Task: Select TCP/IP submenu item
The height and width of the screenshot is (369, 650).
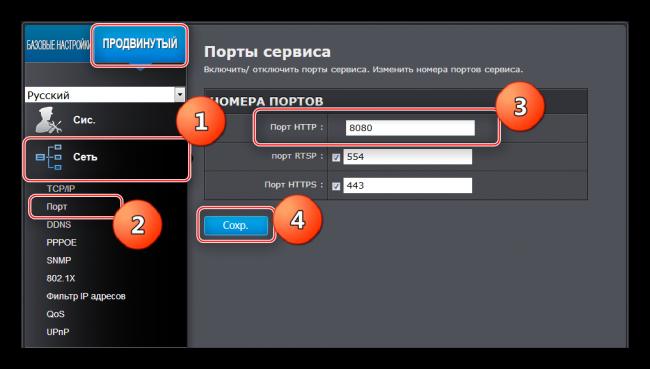Action: (61, 189)
